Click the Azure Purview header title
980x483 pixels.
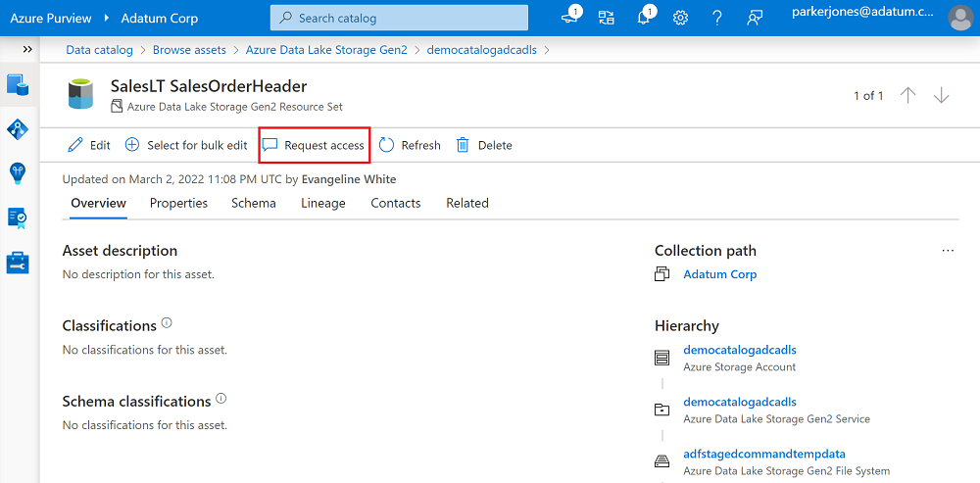point(50,18)
